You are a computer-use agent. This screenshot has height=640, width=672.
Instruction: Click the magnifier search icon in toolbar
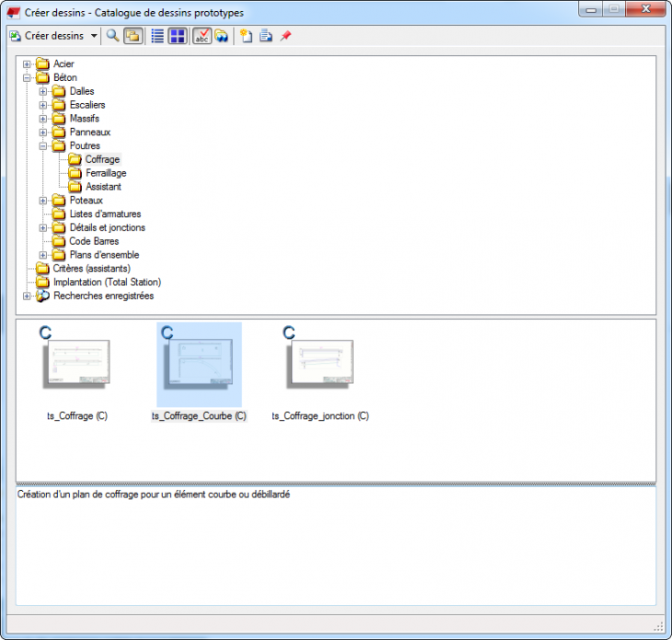[112, 36]
